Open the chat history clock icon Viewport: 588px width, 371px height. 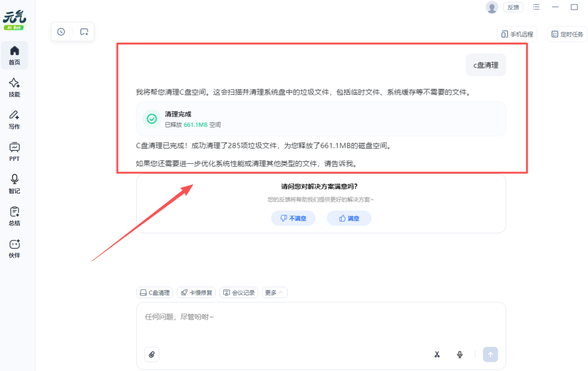coord(61,32)
